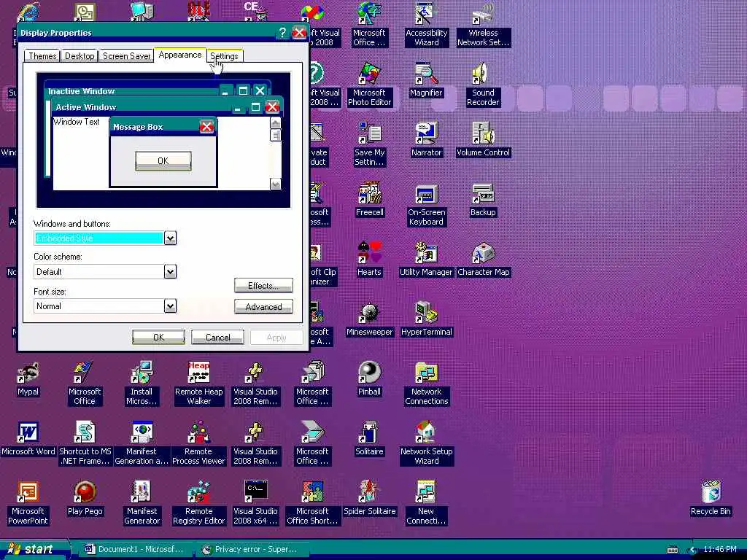The width and height of the screenshot is (747, 560).
Task: Open New Connection wizard icon
Action: [426, 504]
